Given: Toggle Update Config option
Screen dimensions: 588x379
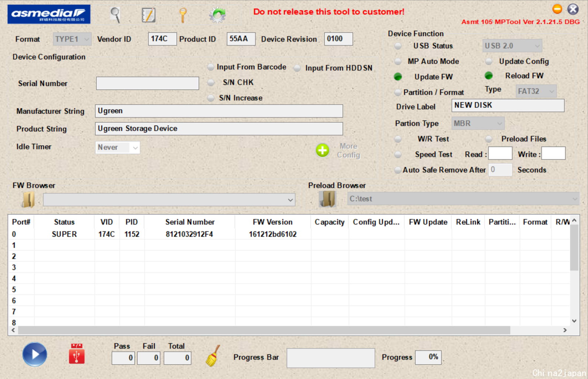Looking at the screenshot, I should point(489,61).
